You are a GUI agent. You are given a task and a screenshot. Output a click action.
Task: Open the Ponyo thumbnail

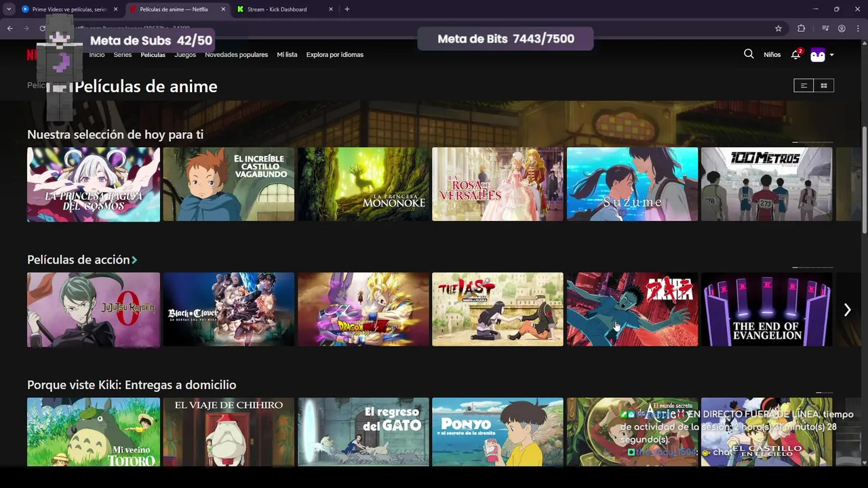(x=498, y=432)
